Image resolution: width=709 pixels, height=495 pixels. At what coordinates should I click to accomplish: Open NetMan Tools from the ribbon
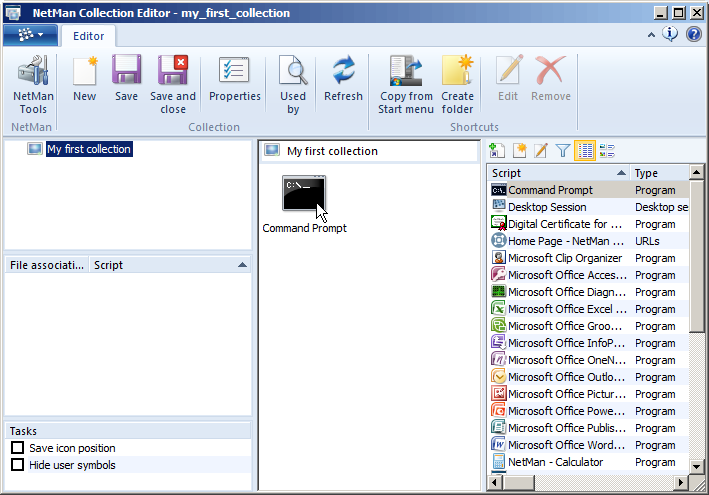pos(33,85)
